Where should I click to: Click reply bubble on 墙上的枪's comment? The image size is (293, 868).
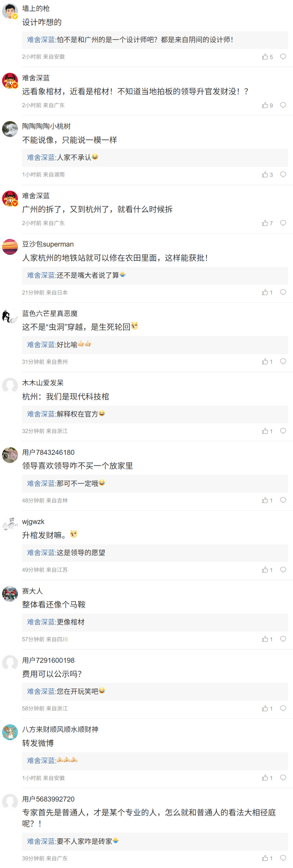pyautogui.click(x=283, y=57)
